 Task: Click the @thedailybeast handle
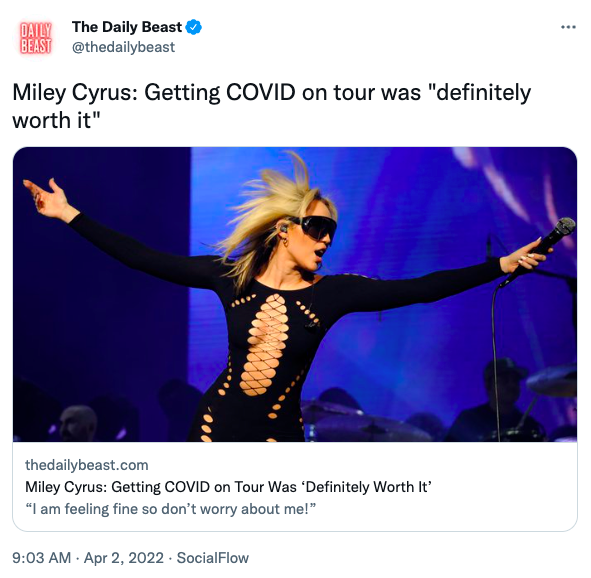click(123, 47)
